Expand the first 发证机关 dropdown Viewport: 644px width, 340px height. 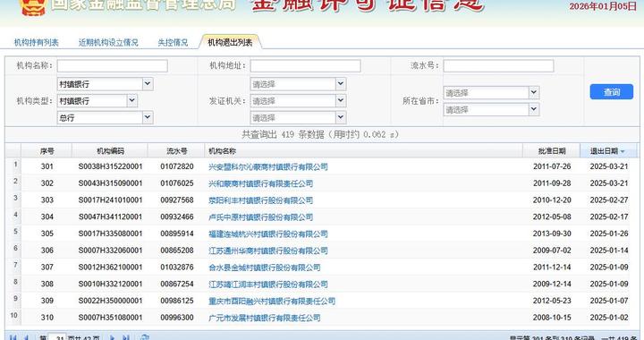(x=341, y=84)
